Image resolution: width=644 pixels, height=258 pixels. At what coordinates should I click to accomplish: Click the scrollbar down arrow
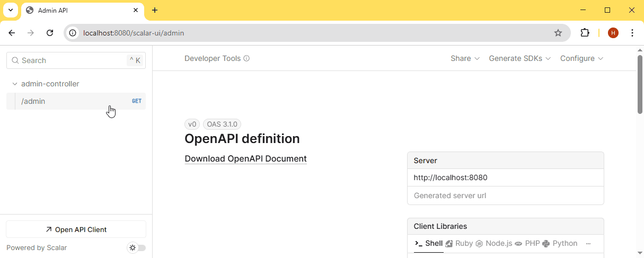(640, 253)
